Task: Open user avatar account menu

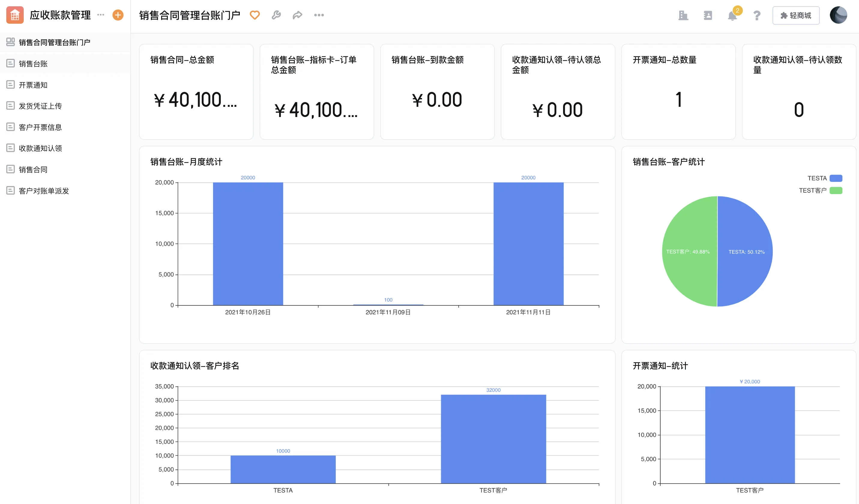Action: 838,15
